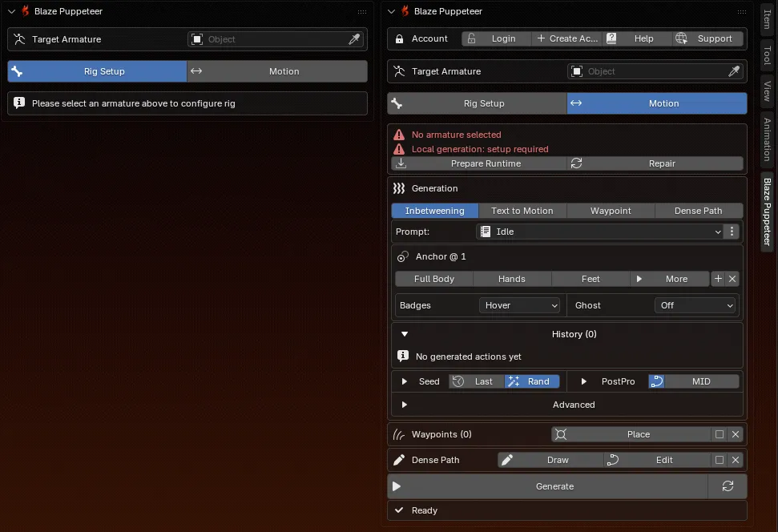Click eyedropper in left panel Target Armature field

[354, 39]
